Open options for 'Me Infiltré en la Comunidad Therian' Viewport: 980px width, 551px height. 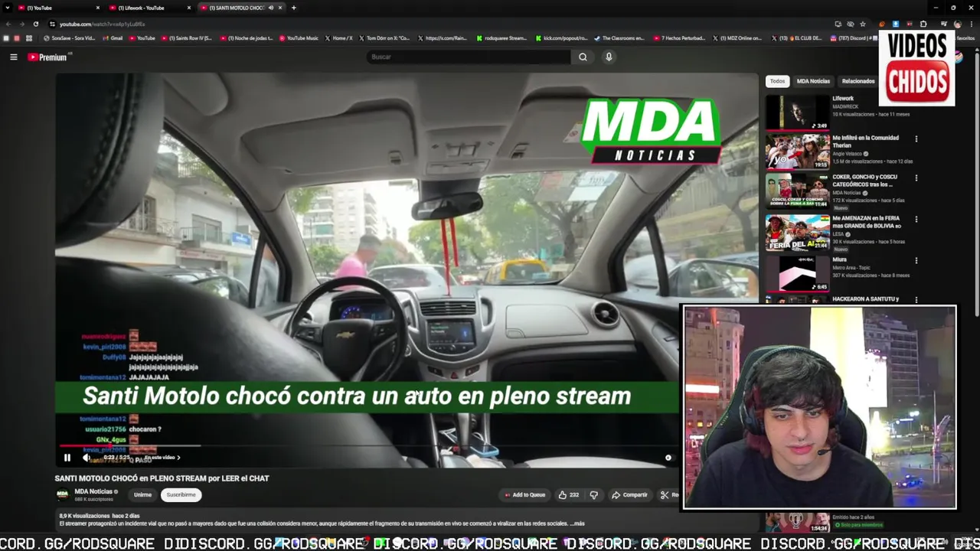click(x=916, y=139)
